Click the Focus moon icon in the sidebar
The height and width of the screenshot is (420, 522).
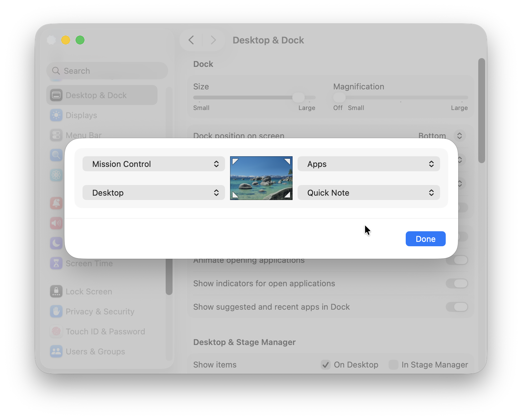56,243
